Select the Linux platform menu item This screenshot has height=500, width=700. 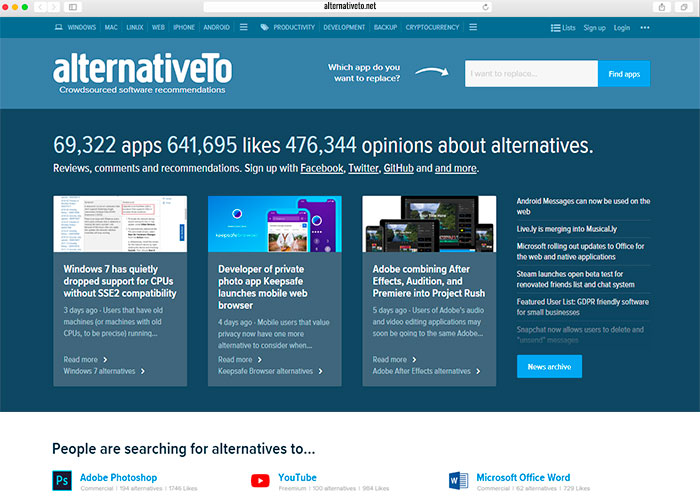[x=135, y=27]
